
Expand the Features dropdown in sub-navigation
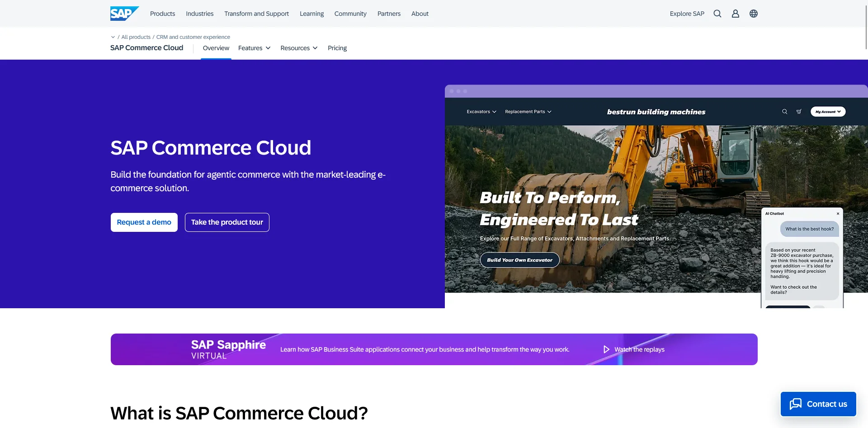tap(255, 48)
